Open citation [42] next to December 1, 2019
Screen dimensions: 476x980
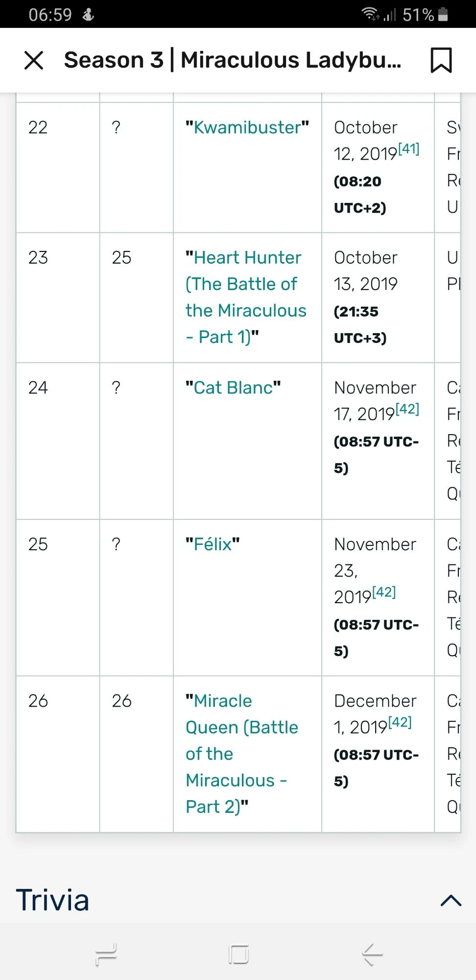[x=400, y=722]
